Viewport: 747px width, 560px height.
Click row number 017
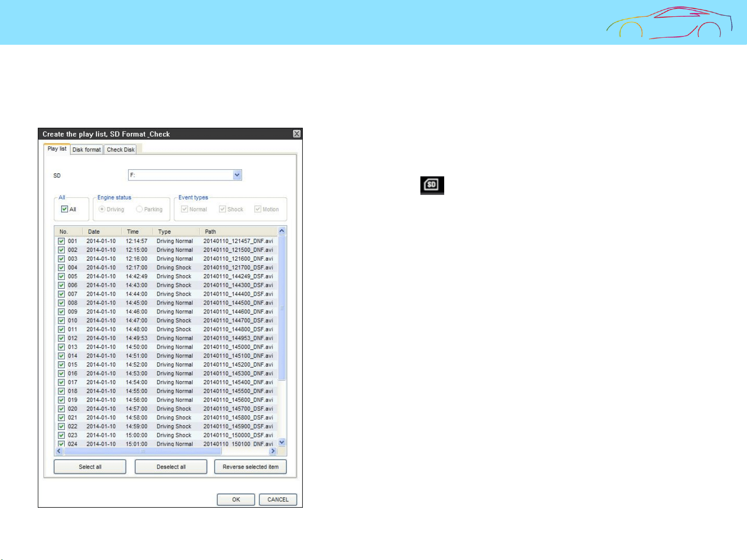tap(73, 382)
